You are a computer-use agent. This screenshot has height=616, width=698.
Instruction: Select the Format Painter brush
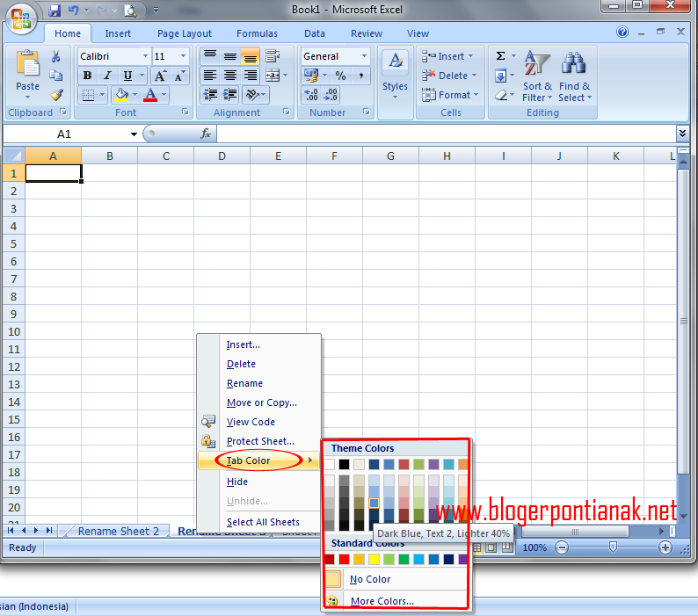56,95
